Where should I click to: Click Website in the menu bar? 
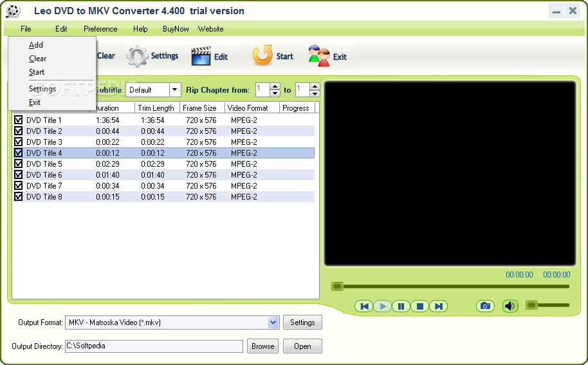(211, 29)
